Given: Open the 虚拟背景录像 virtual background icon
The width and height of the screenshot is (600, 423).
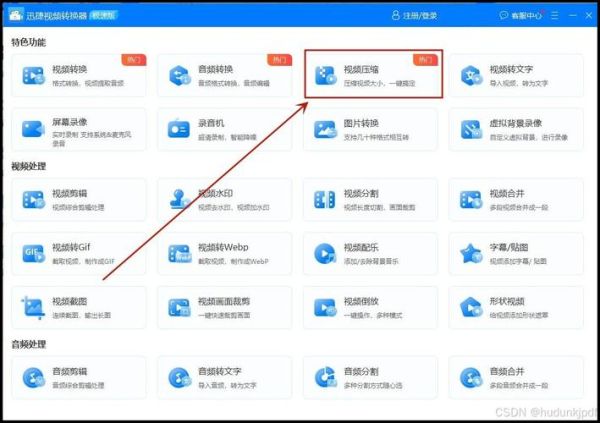Looking at the screenshot, I should click(471, 129).
